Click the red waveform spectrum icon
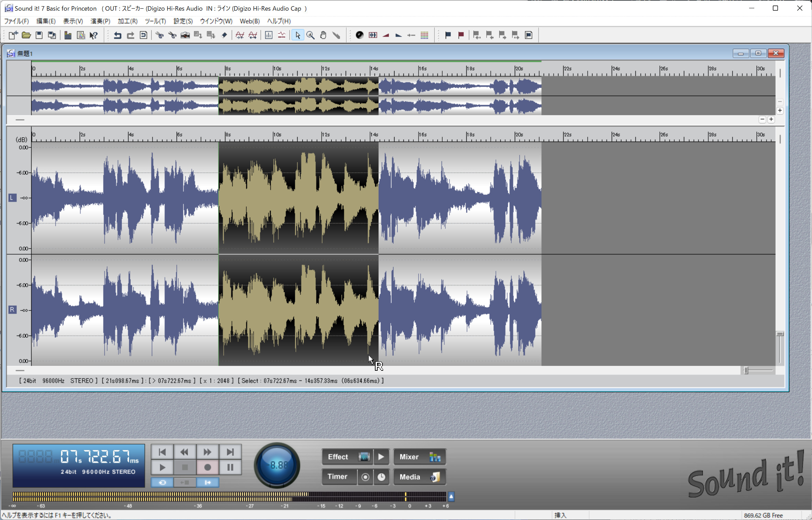Screen dimensions: 812x520 pyautogui.click(x=281, y=35)
